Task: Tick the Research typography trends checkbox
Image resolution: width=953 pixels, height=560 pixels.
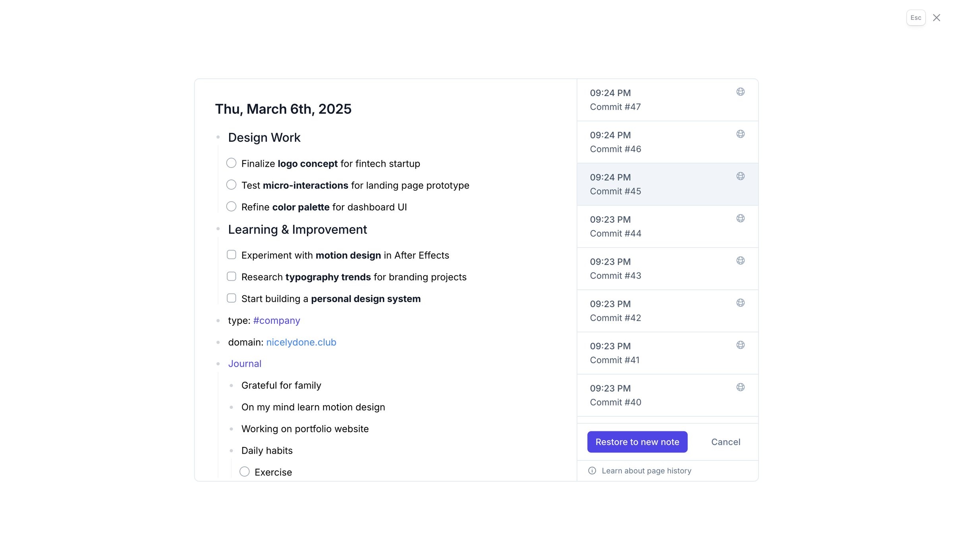Action: (231, 276)
